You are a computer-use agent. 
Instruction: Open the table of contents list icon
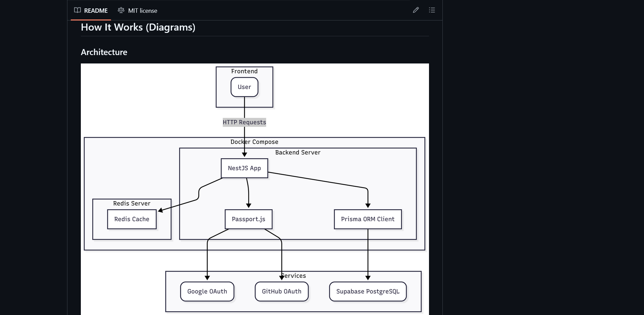pos(432,10)
